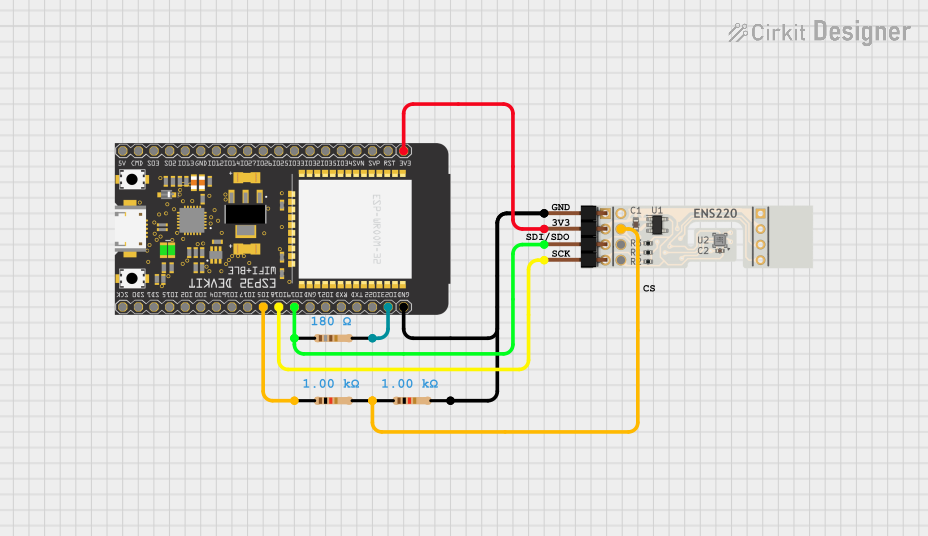Select the right 1.00 kΩ resistor
Viewport: 928px width, 536px height.
412,401
